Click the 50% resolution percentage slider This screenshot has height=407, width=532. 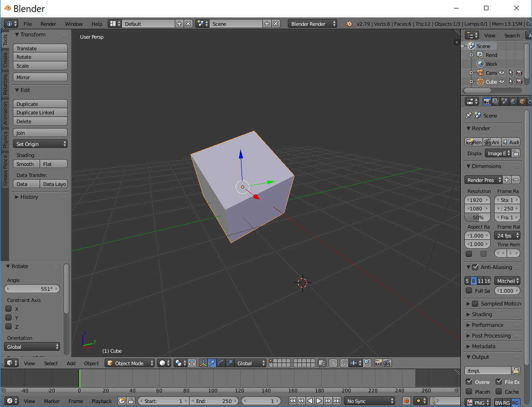pyautogui.click(x=477, y=218)
